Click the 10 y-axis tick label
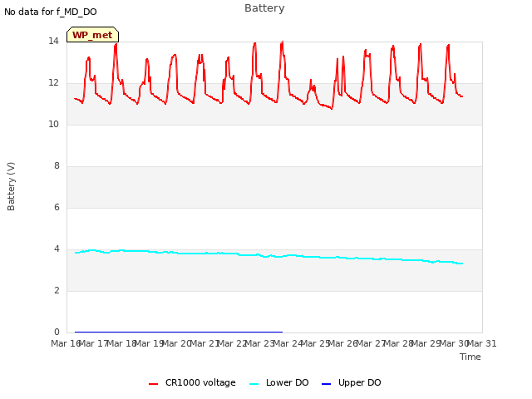 tap(53, 125)
